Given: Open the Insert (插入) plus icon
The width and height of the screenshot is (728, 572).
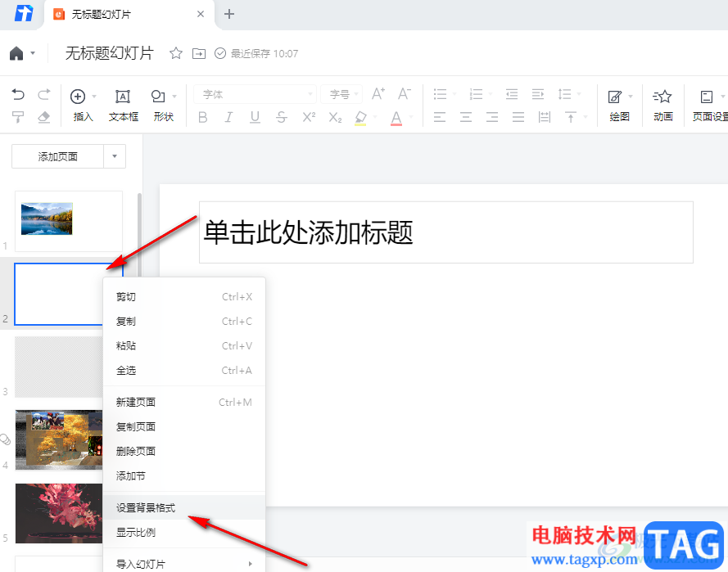Looking at the screenshot, I should point(78,97).
